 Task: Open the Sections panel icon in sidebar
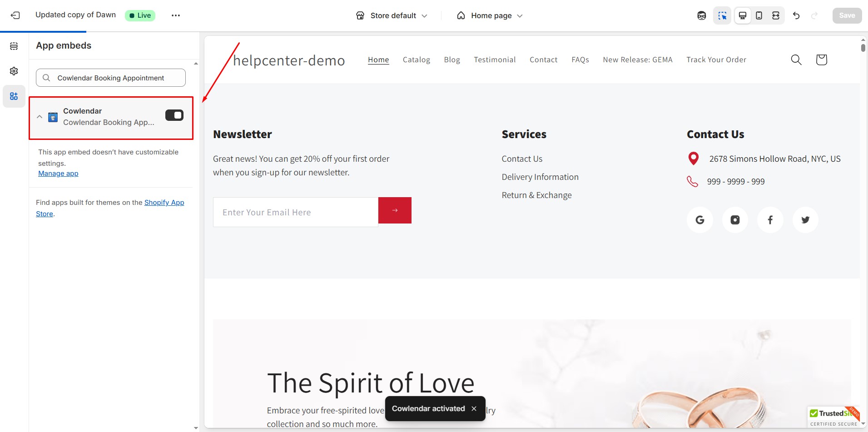14,46
